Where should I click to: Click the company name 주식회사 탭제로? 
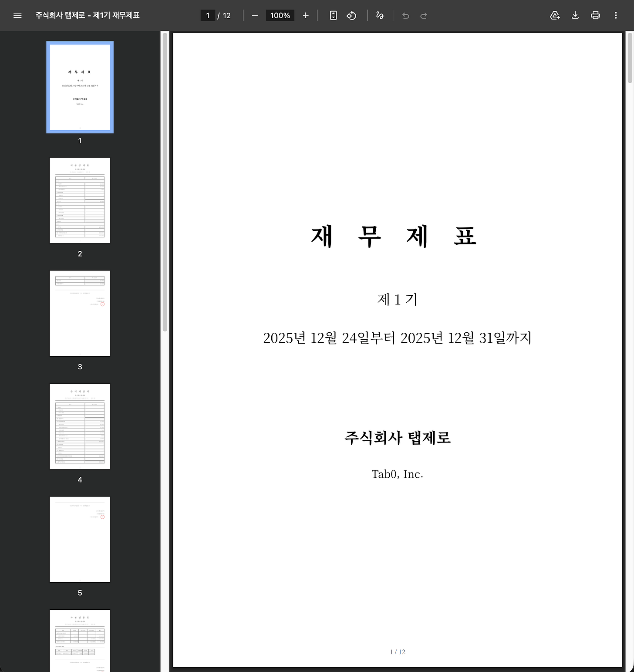[x=397, y=438]
